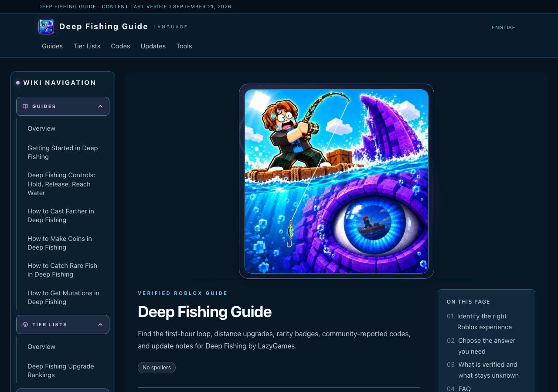
Task: Open How to Make Coins guide
Action: 60,243
